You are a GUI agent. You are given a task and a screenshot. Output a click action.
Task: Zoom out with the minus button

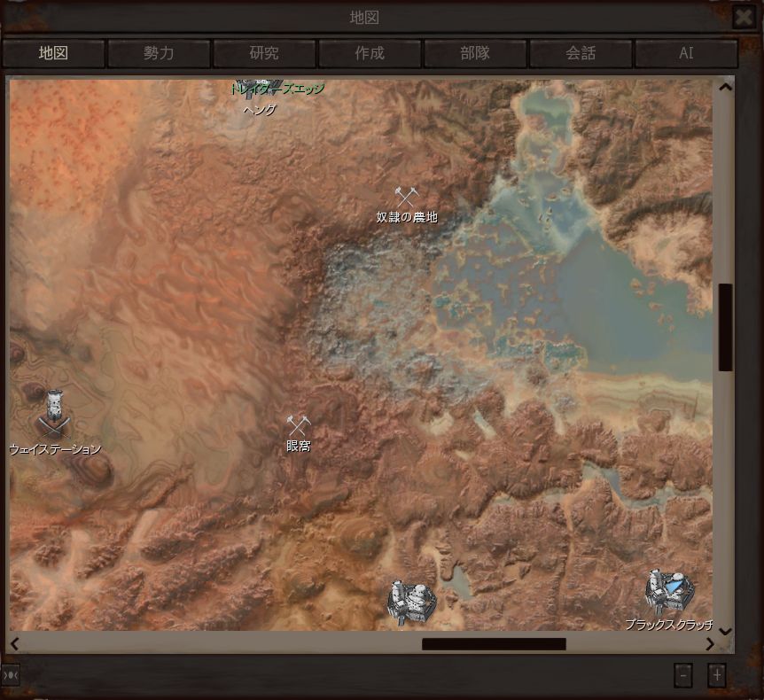point(682,675)
